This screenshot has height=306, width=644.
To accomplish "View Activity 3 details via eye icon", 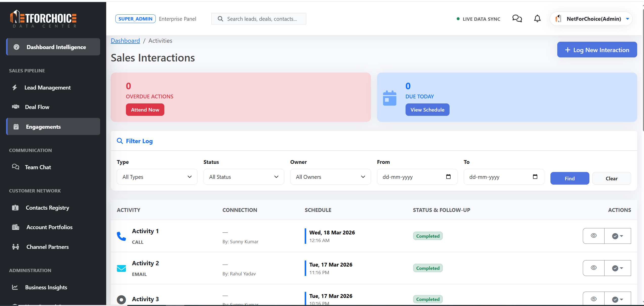I will [593, 299].
